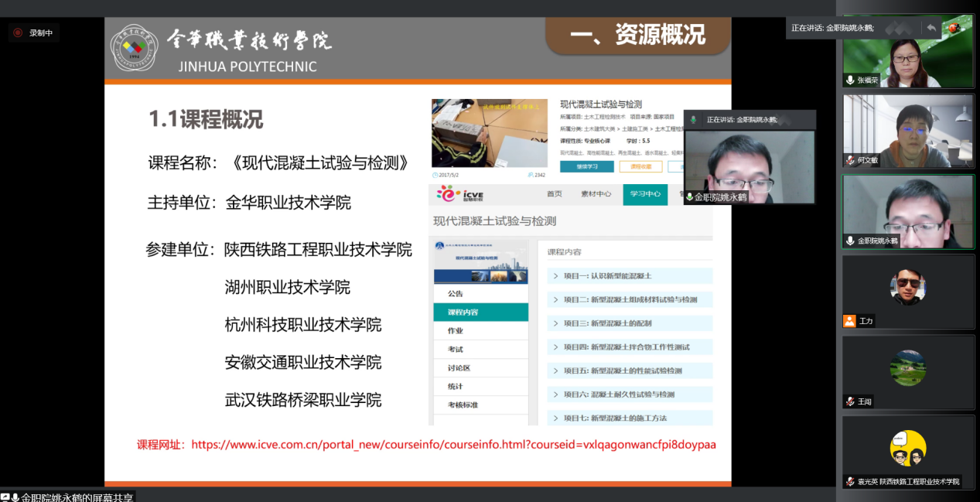This screenshot has width=980, height=502.
Task: Select 作业 in the course sidebar
Action: click(455, 330)
